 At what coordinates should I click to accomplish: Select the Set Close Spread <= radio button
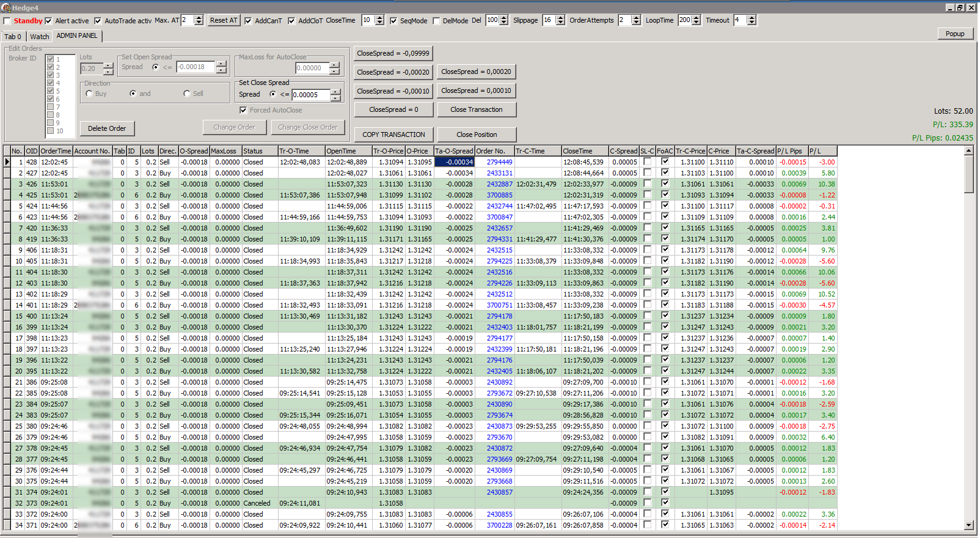tap(272, 94)
